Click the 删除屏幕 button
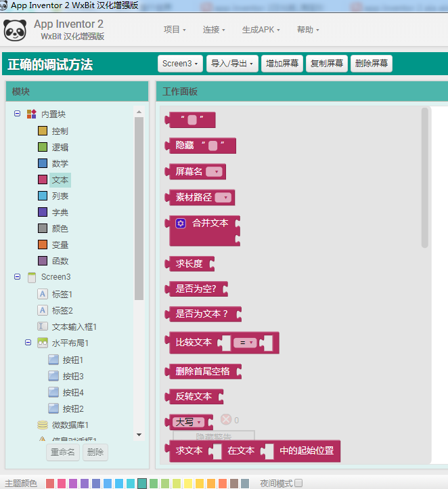 372,64
